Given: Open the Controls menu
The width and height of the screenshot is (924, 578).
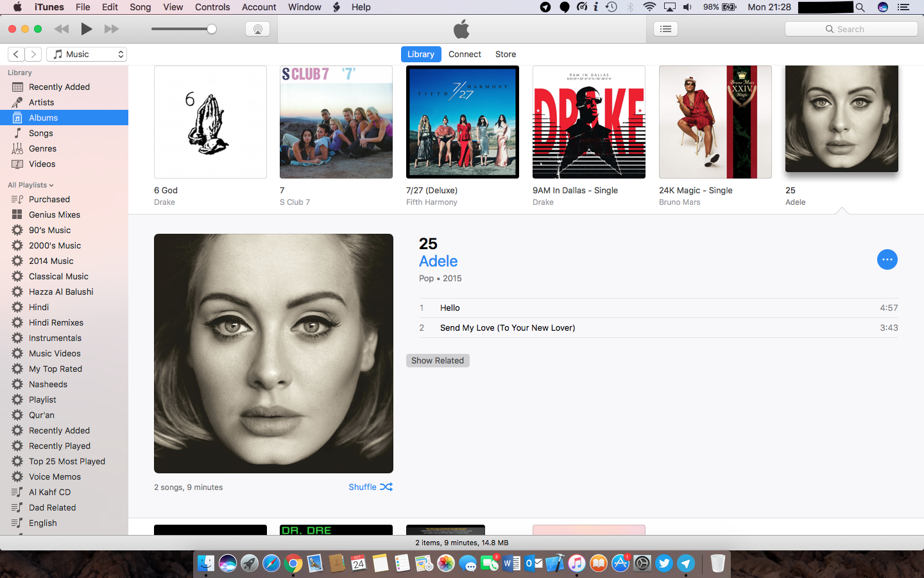Looking at the screenshot, I should (x=212, y=7).
